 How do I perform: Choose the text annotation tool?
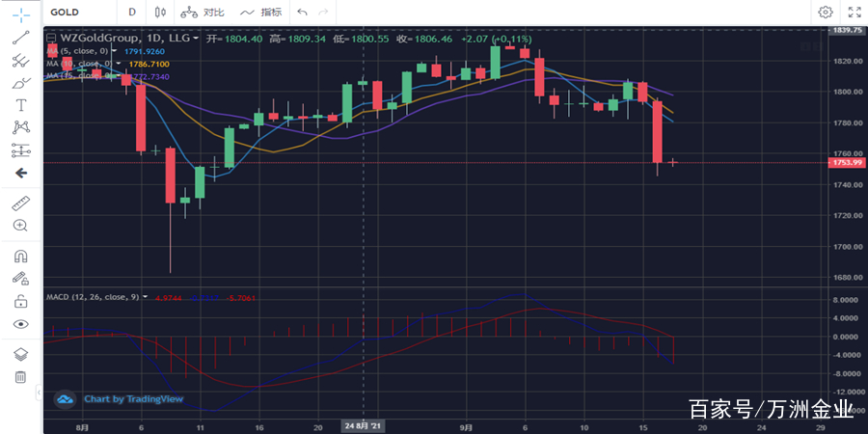click(20, 104)
